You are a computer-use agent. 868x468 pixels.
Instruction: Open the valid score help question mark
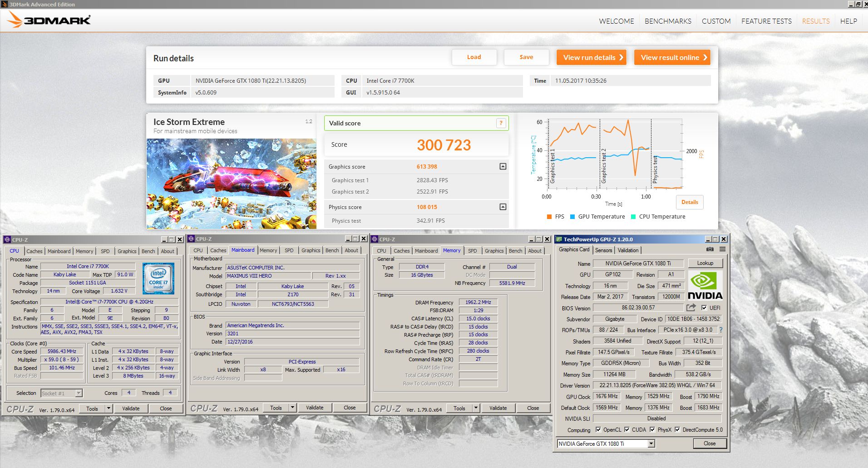point(501,123)
